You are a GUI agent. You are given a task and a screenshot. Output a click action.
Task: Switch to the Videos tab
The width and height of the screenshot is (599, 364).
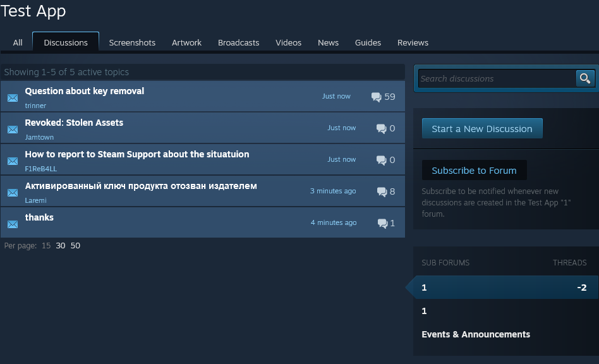pyautogui.click(x=288, y=43)
